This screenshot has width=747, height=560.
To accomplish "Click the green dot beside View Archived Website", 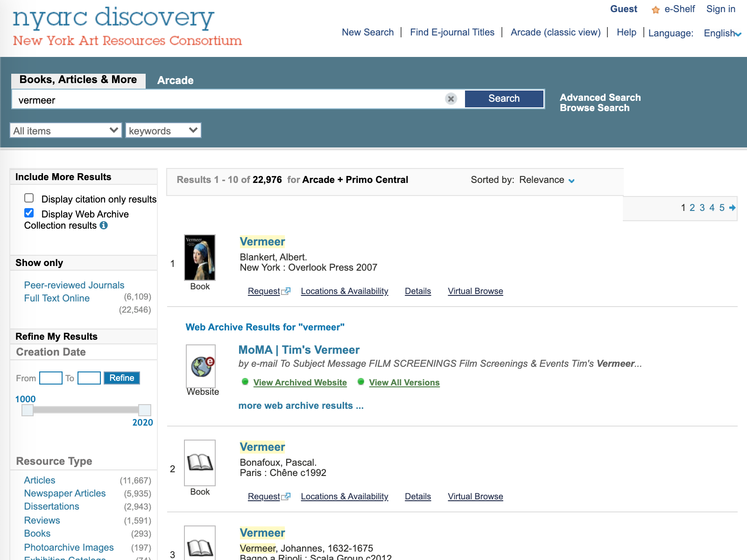I will click(x=245, y=382).
